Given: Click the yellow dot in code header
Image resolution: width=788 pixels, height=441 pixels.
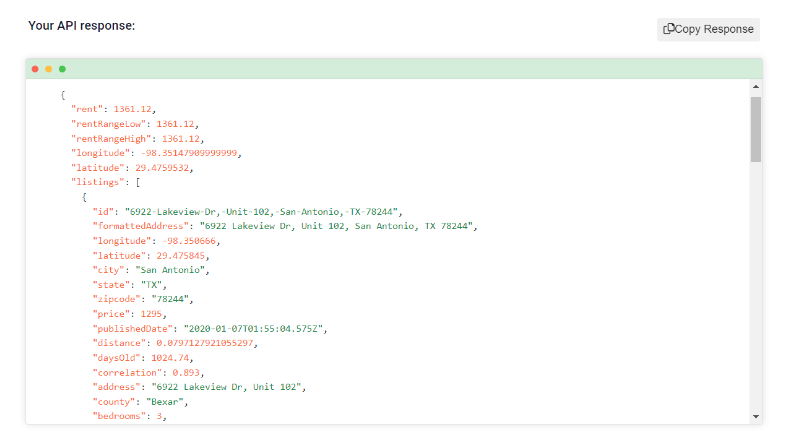Looking at the screenshot, I should pyautogui.click(x=49, y=69).
